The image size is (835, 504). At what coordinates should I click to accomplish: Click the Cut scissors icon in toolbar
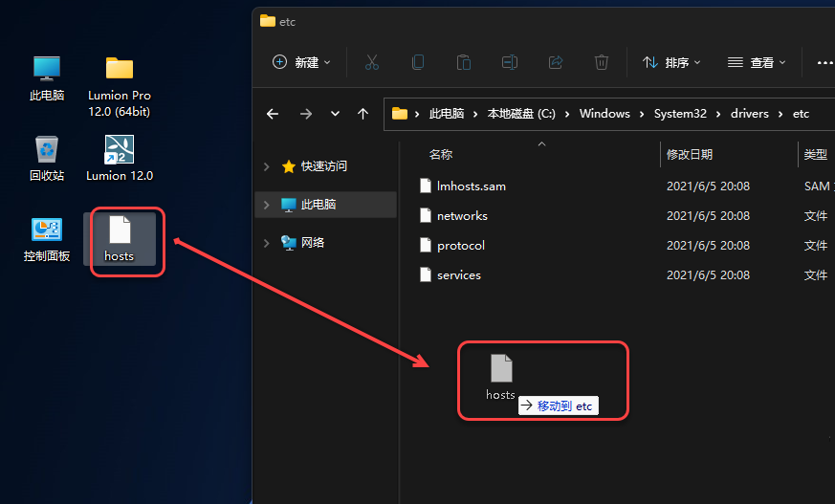tap(372, 62)
